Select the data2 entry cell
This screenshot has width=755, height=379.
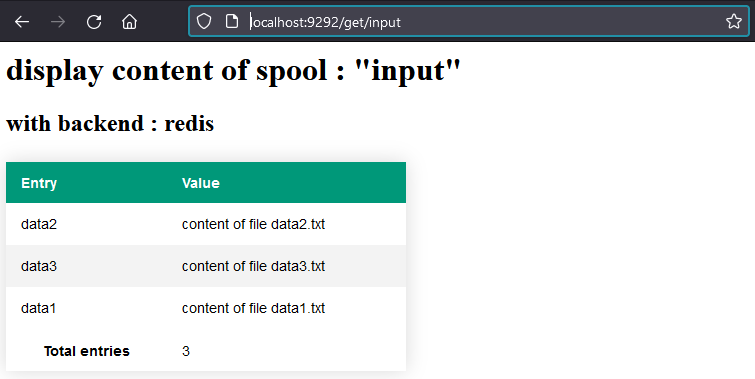point(39,224)
